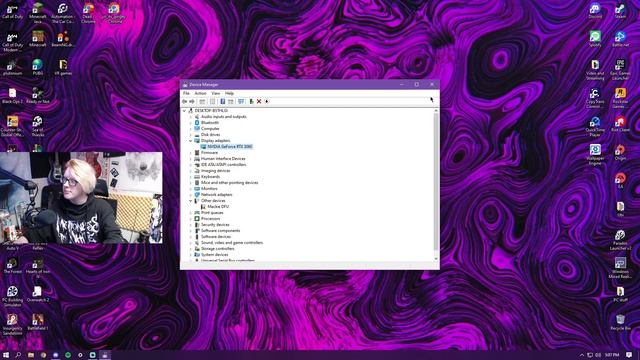640x360 pixels.
Task: Open the QuickTime Player shortcut
Action: point(595,127)
